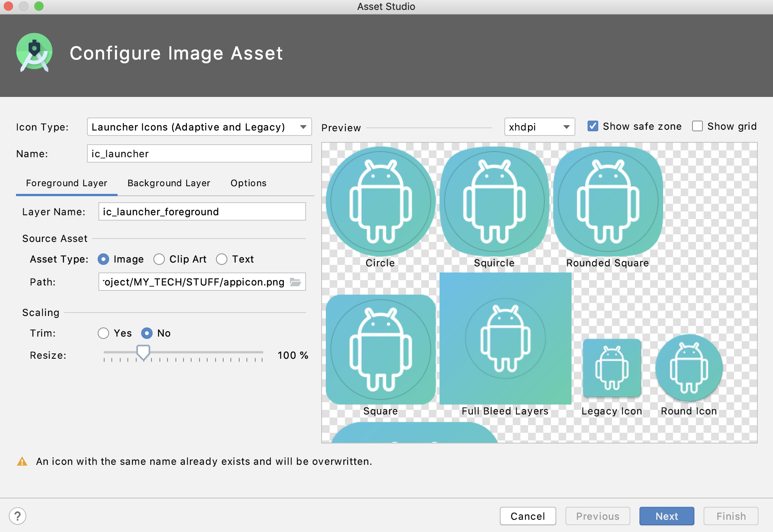The width and height of the screenshot is (773, 532).
Task: Click the Circle icon preview
Action: coord(380,201)
